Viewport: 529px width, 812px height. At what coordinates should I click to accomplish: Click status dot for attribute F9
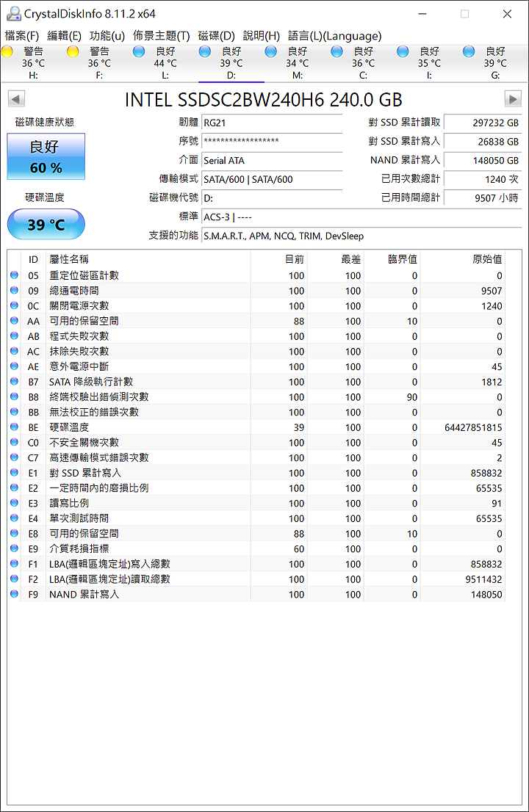[14, 593]
